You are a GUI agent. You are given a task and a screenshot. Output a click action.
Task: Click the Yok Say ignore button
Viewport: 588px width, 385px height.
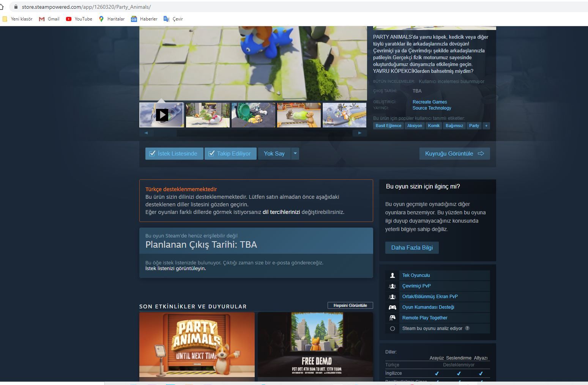click(x=274, y=154)
